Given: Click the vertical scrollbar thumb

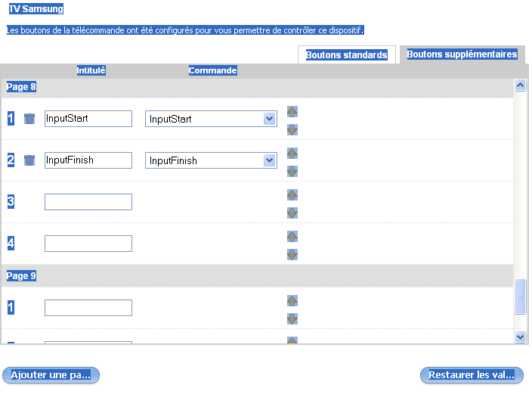Looking at the screenshot, I should pyautogui.click(x=520, y=296).
